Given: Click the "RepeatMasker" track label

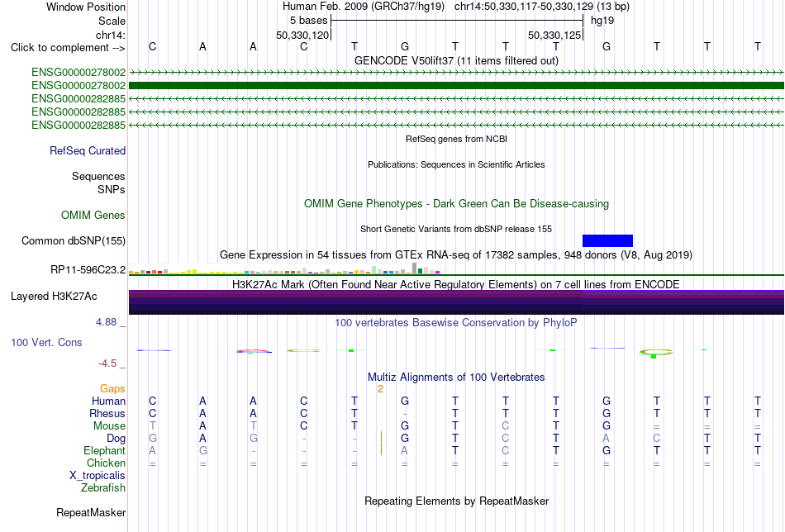Looking at the screenshot, I should [x=91, y=512].
